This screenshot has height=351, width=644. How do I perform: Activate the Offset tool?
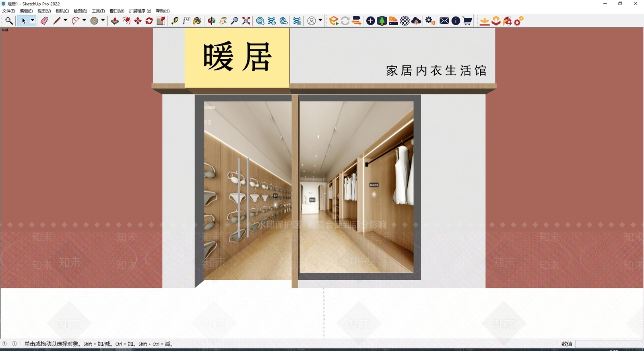point(126,21)
